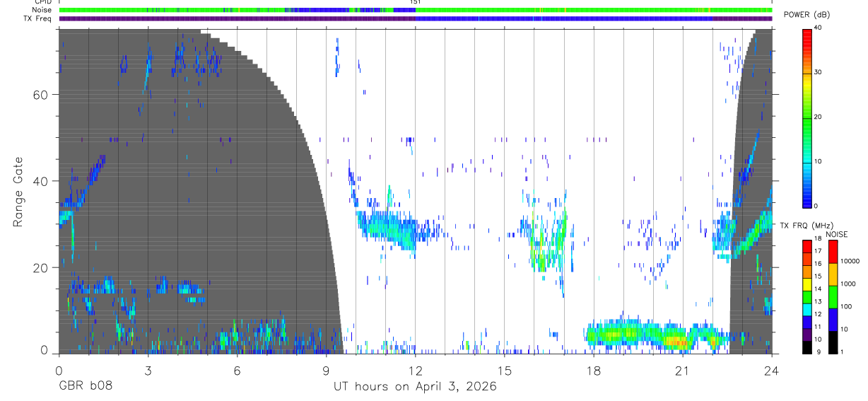Click the Noise strip above the plot

pyautogui.click(x=415, y=10)
